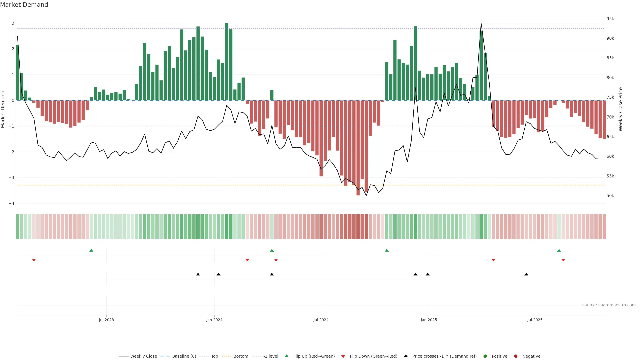Click the Flip Up green triangle legend icon
The height and width of the screenshot is (362, 644).
coord(287,356)
